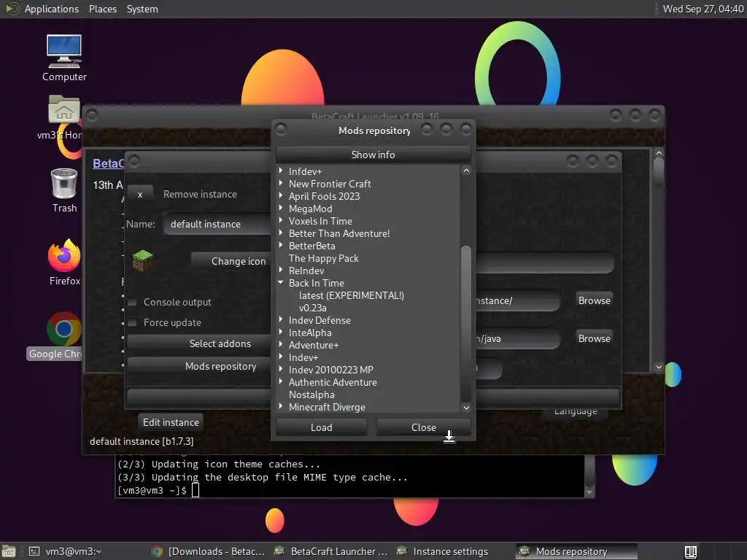The height and width of the screenshot is (560, 747).
Task: Click the instance Name input field
Action: 217,224
